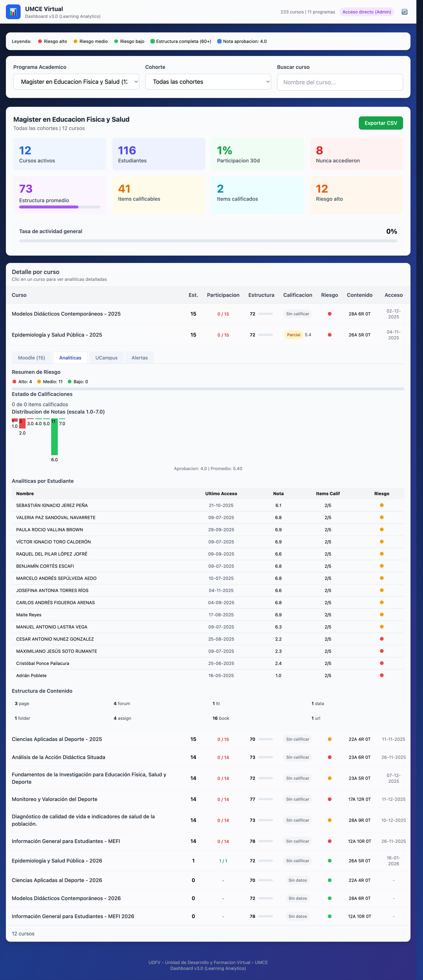Image resolution: width=423 pixels, height=980 pixels.
Task: Open the 'Todas las cohortes' selector
Action: tap(208, 82)
